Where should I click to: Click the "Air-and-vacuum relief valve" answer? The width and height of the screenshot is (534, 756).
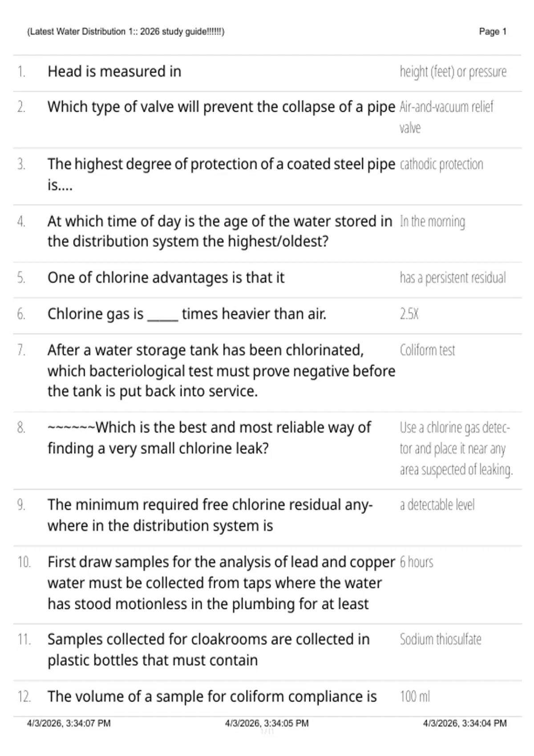446,117
